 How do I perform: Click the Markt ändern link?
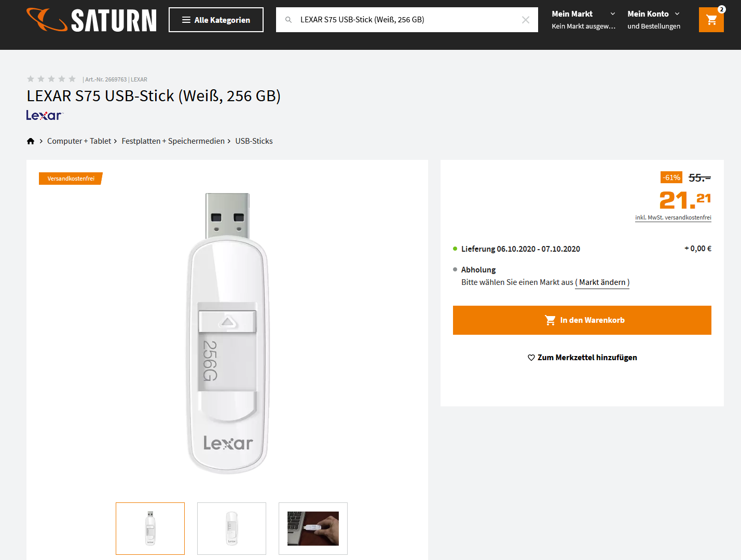pos(602,282)
